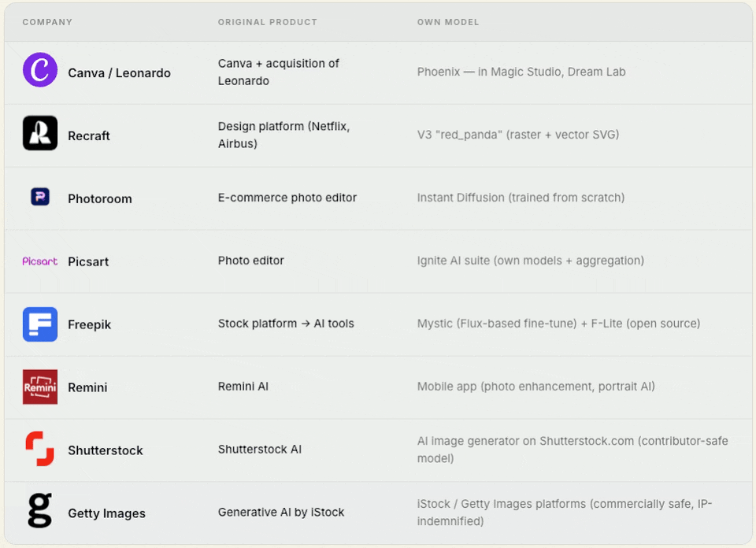Click 'Generative AI by iStock' cell
The image size is (756, 548).
[x=281, y=513]
